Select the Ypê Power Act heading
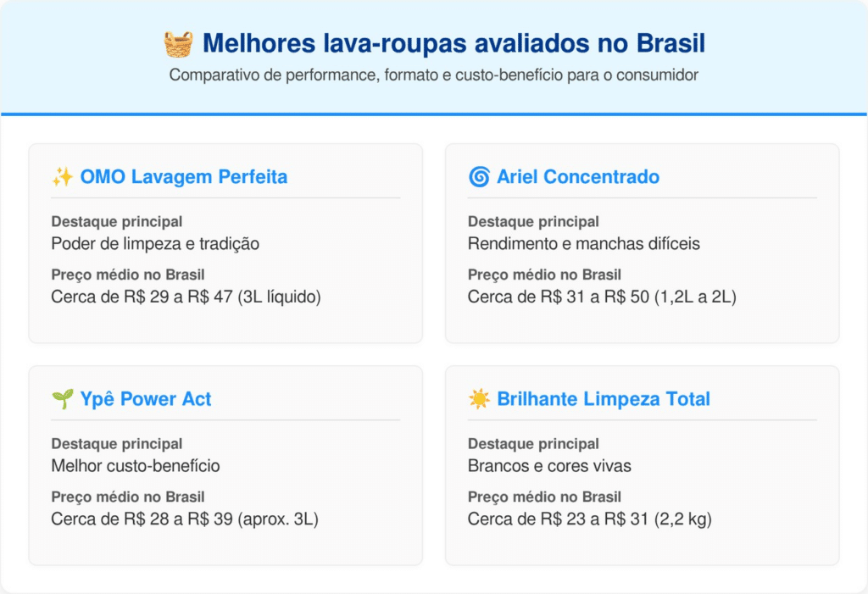Screen dimensions: 868x594 tap(145, 399)
